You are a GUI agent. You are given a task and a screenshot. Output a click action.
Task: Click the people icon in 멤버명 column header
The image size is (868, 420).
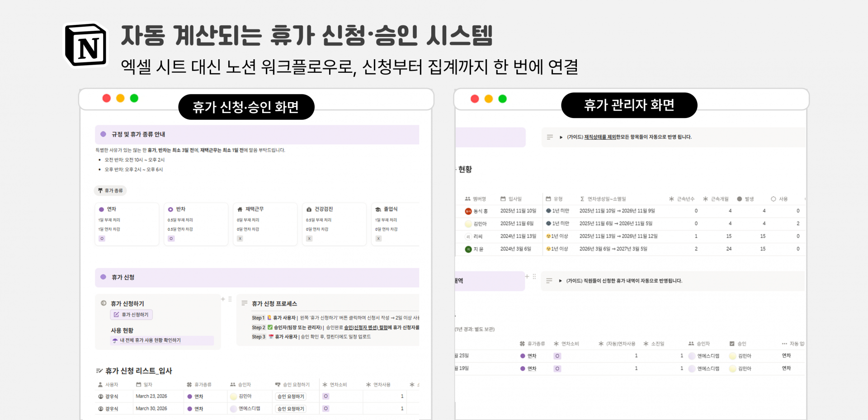[468, 199]
